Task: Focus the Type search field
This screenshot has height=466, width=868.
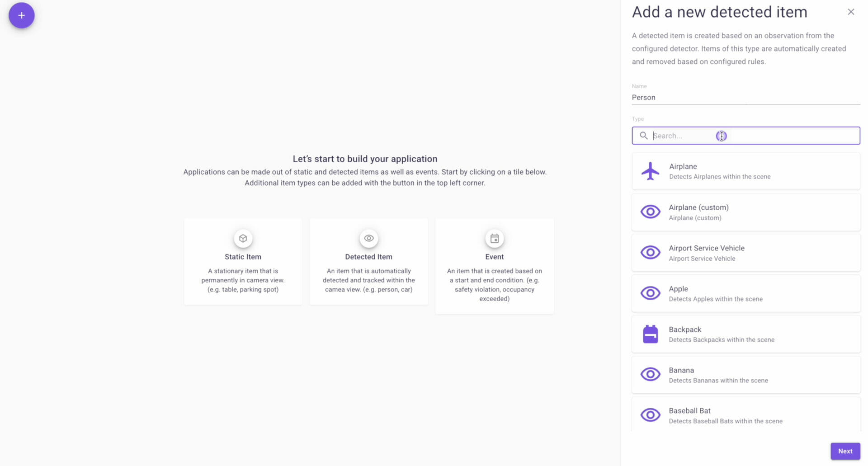Action: point(746,136)
